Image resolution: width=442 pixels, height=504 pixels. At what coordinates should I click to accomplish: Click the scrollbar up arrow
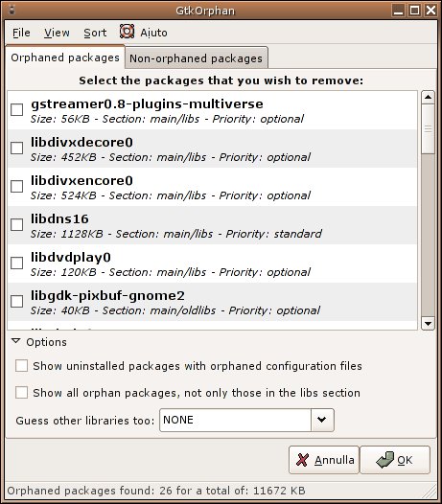coord(428,97)
